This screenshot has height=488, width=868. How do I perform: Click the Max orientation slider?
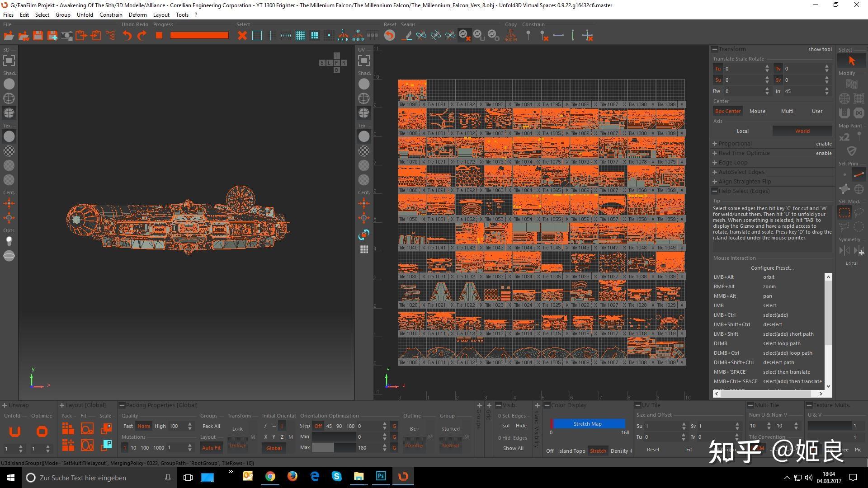334,447
